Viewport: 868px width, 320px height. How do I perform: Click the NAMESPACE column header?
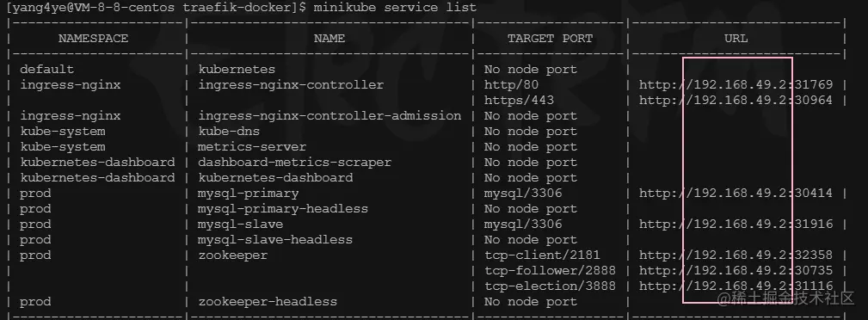(x=93, y=38)
